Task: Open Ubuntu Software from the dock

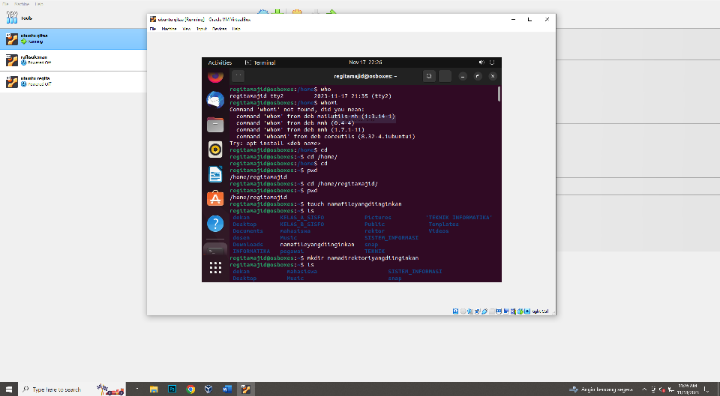Action: point(215,199)
